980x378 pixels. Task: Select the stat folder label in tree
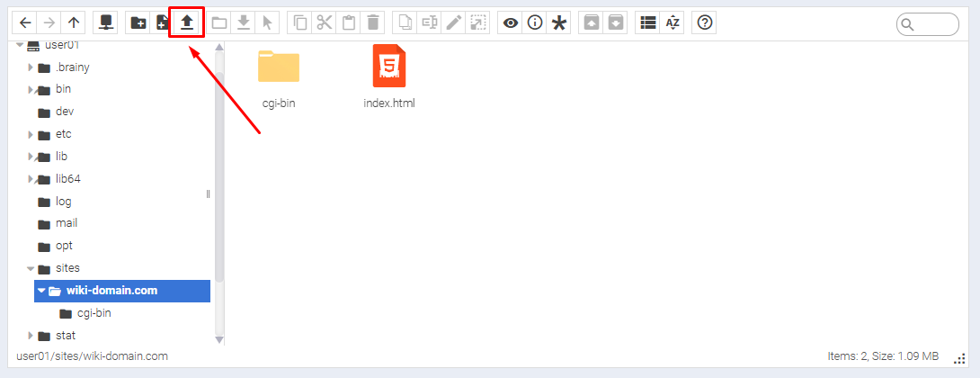(66, 336)
